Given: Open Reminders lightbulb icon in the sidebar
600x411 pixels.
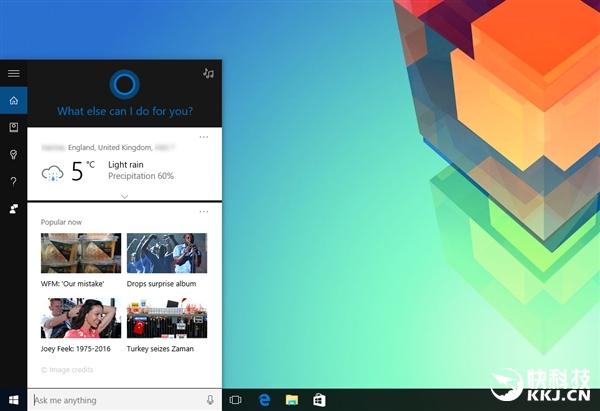Looking at the screenshot, I should (x=13, y=154).
